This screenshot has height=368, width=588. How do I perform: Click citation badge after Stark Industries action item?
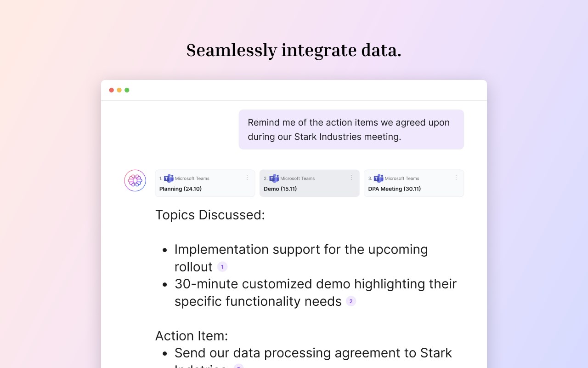(x=238, y=366)
